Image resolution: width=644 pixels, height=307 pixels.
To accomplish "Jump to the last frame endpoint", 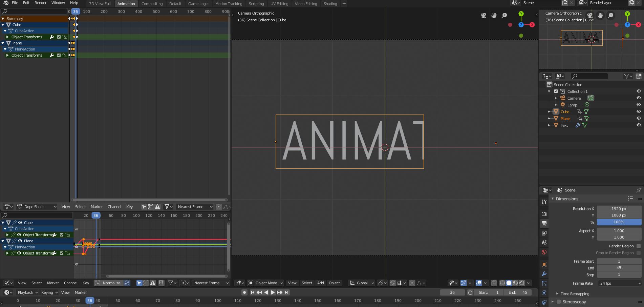I will [287, 292].
